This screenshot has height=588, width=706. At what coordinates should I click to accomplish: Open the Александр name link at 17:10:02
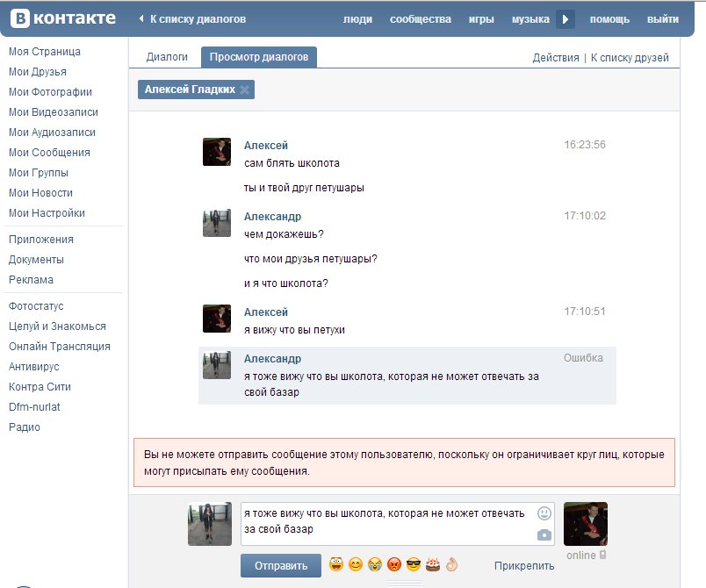pyautogui.click(x=272, y=217)
